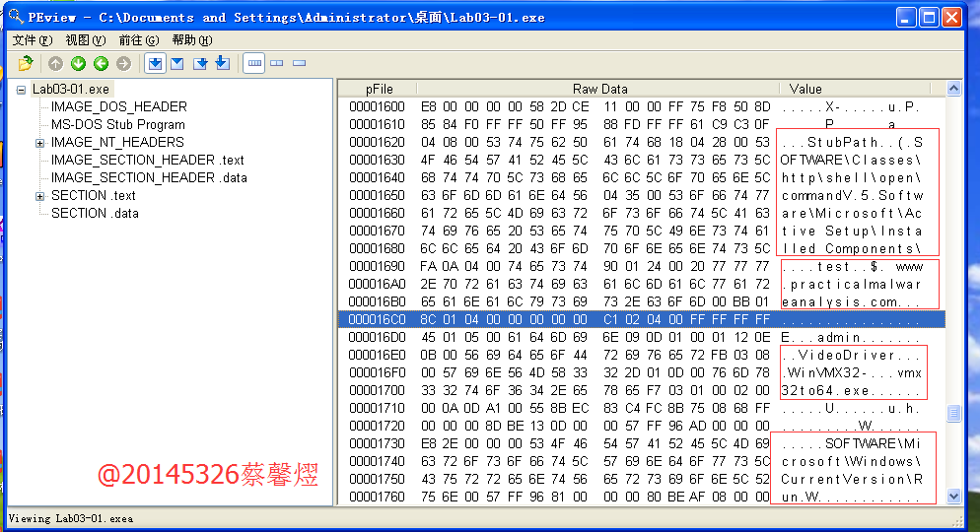This screenshot has height=532, width=980.
Task: Select IMAGE_DOS_HEADER in the tree
Action: [x=118, y=106]
